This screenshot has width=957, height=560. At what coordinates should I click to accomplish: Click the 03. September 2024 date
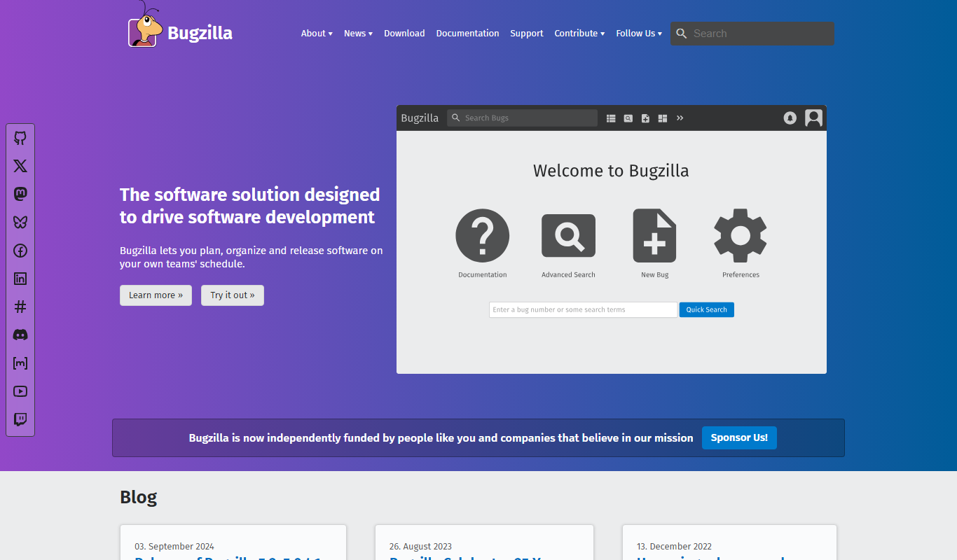click(174, 547)
